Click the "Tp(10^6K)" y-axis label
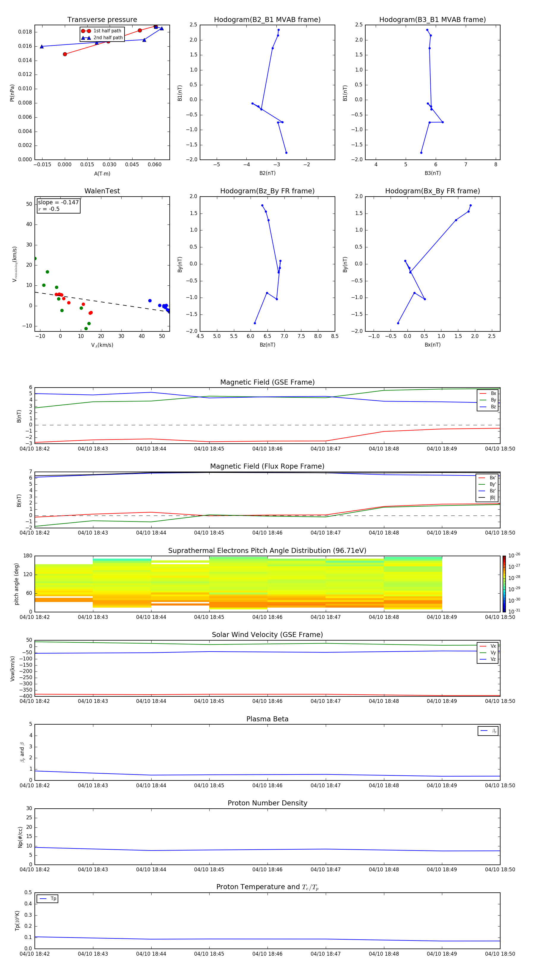The image size is (535, 980). 17,921
